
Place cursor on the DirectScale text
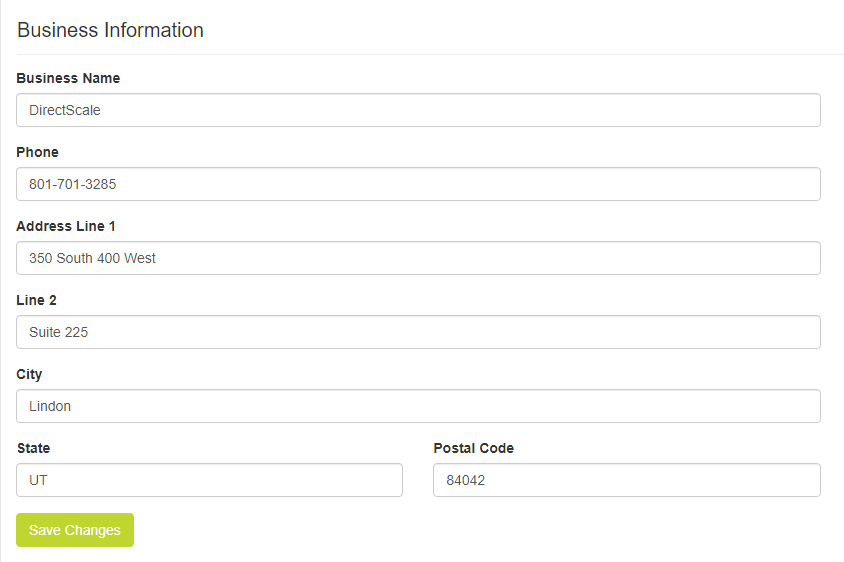pyautogui.click(x=65, y=110)
